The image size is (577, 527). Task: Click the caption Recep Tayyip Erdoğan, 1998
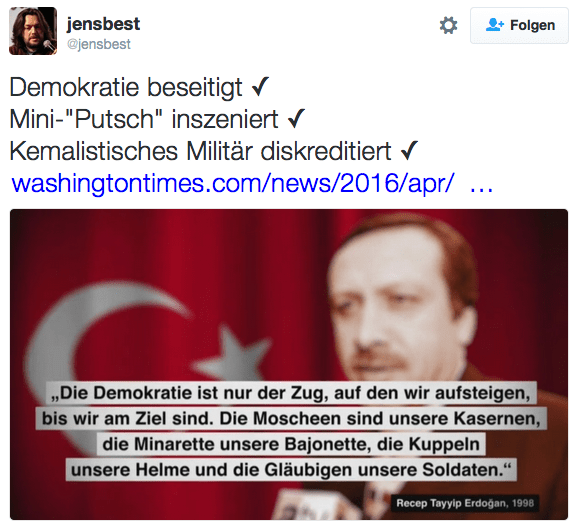tap(465, 503)
